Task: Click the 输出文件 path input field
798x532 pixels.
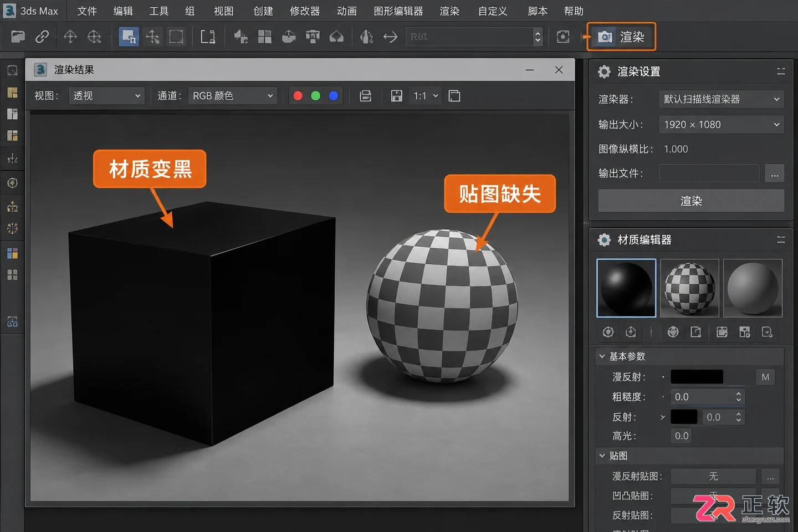Action: click(709, 173)
